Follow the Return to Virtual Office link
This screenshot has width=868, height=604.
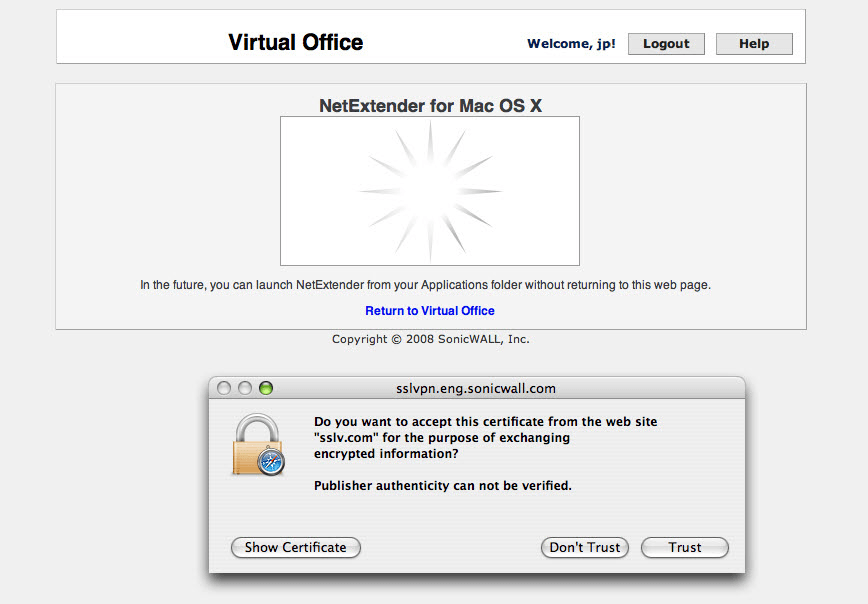point(429,310)
